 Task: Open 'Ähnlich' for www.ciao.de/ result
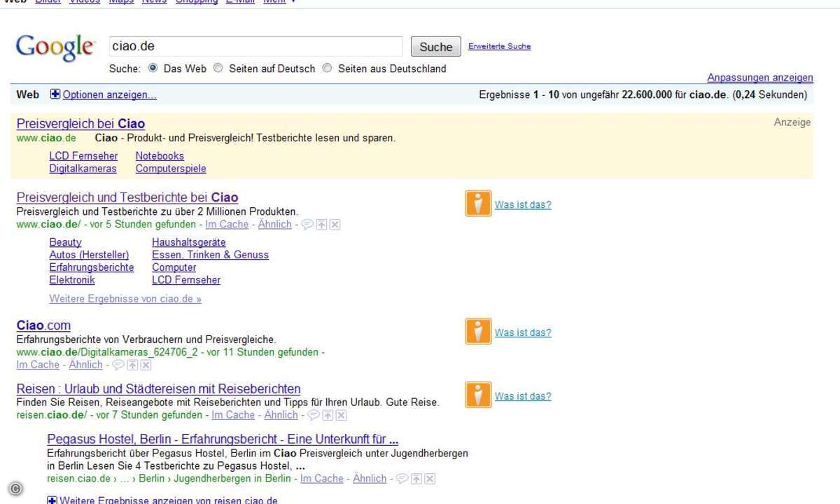[x=274, y=224]
